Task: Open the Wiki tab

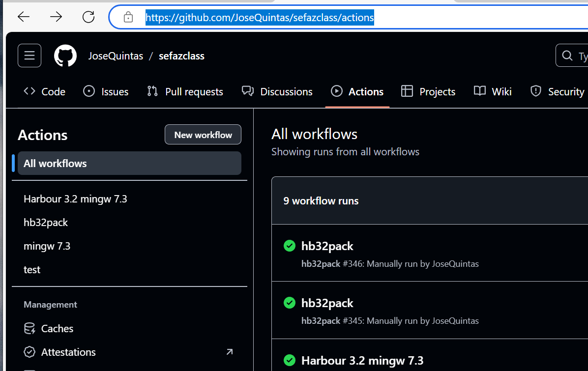Action: 493,92
